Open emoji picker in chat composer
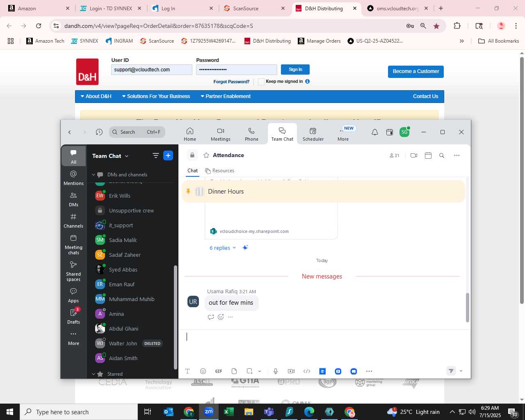Viewport: 525px width, 420px height. [x=203, y=371]
